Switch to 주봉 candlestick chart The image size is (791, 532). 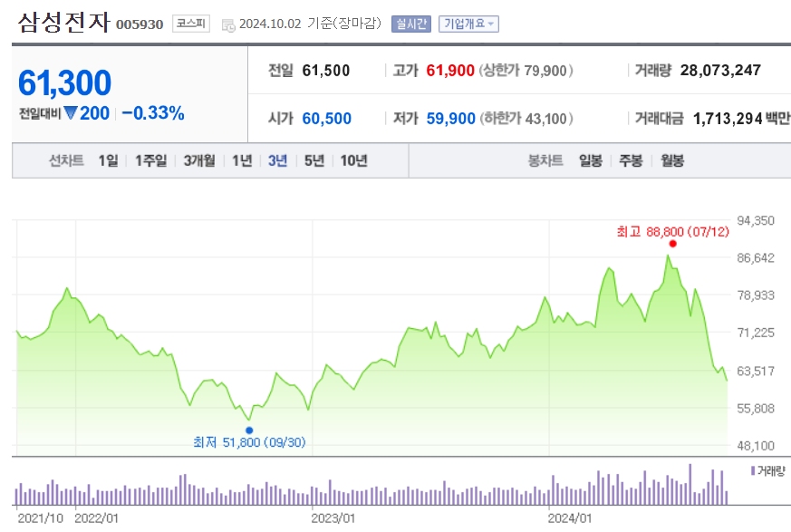[632, 160]
